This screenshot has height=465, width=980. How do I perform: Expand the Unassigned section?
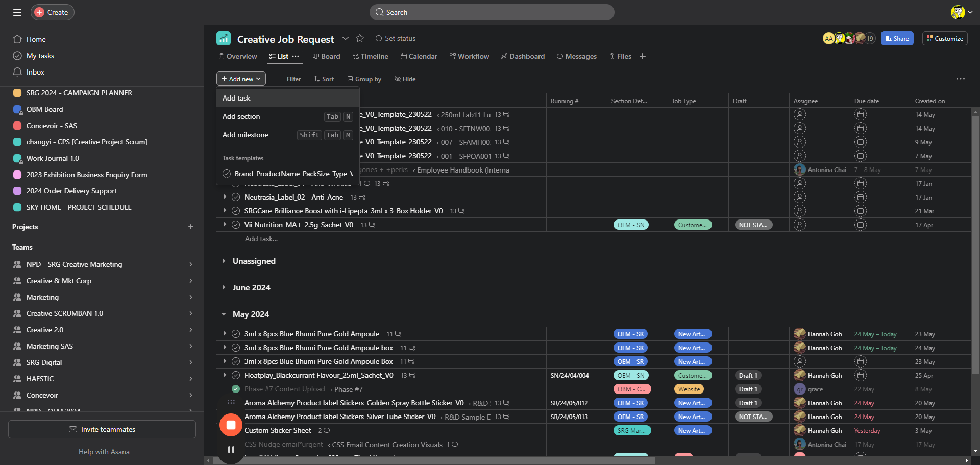(x=224, y=261)
